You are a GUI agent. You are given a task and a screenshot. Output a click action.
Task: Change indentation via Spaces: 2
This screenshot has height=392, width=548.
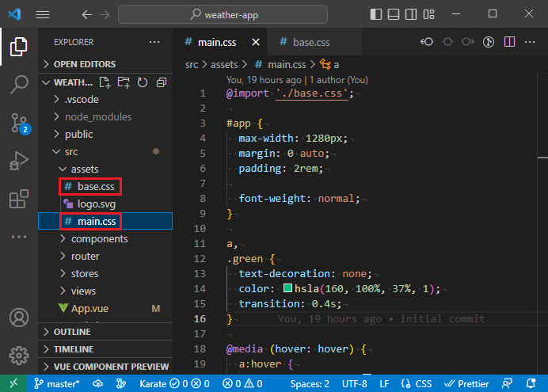(x=310, y=383)
